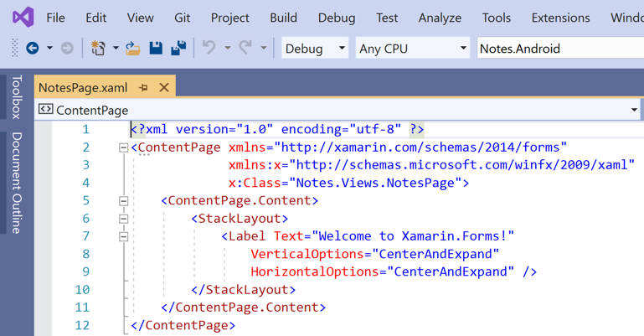The width and height of the screenshot is (644, 336).
Task: Open the Debug configuration dropdown
Action: [315, 49]
